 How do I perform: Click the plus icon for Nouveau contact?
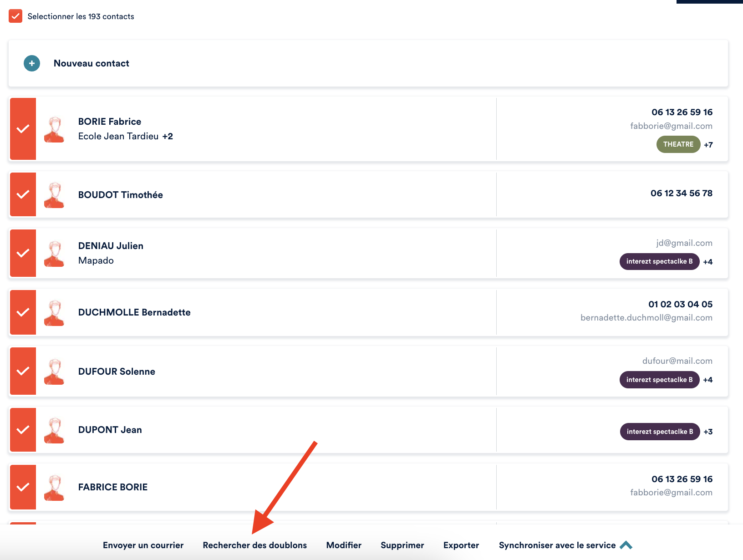(32, 63)
